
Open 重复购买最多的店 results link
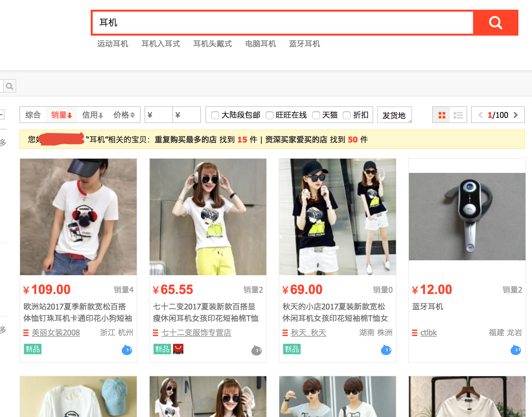click(186, 140)
